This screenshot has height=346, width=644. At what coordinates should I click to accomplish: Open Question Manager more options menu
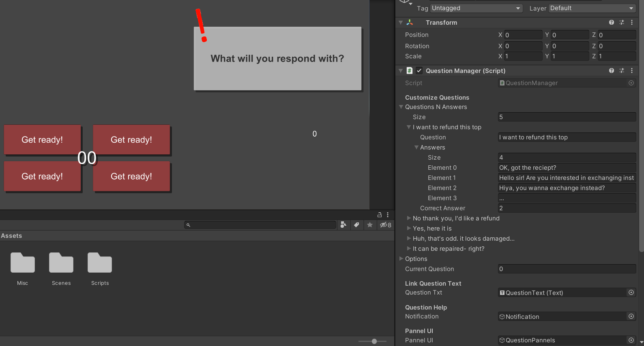(632, 70)
